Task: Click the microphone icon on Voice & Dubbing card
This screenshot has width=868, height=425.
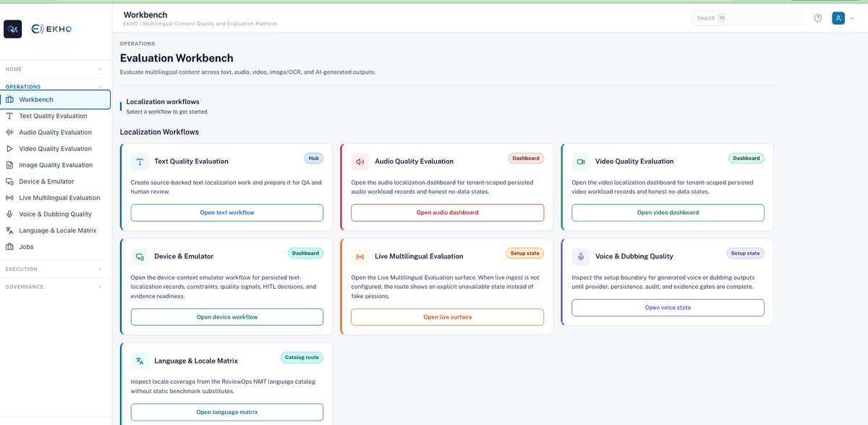Action: (x=581, y=256)
